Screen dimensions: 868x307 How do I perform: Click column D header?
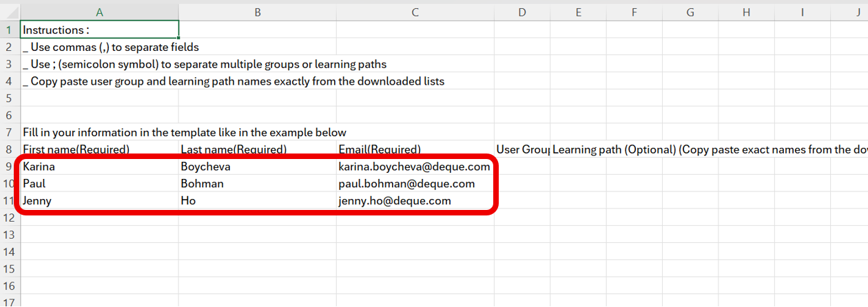[521, 12]
